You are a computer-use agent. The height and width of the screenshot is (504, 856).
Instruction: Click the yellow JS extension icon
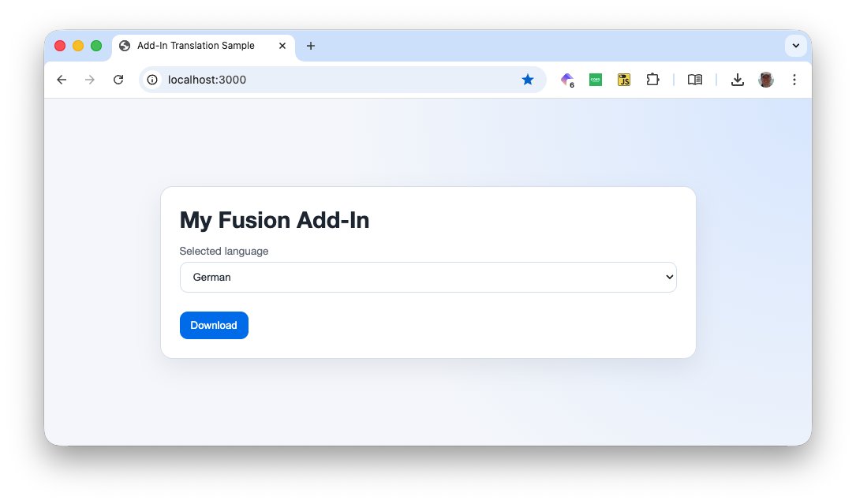pyautogui.click(x=624, y=80)
